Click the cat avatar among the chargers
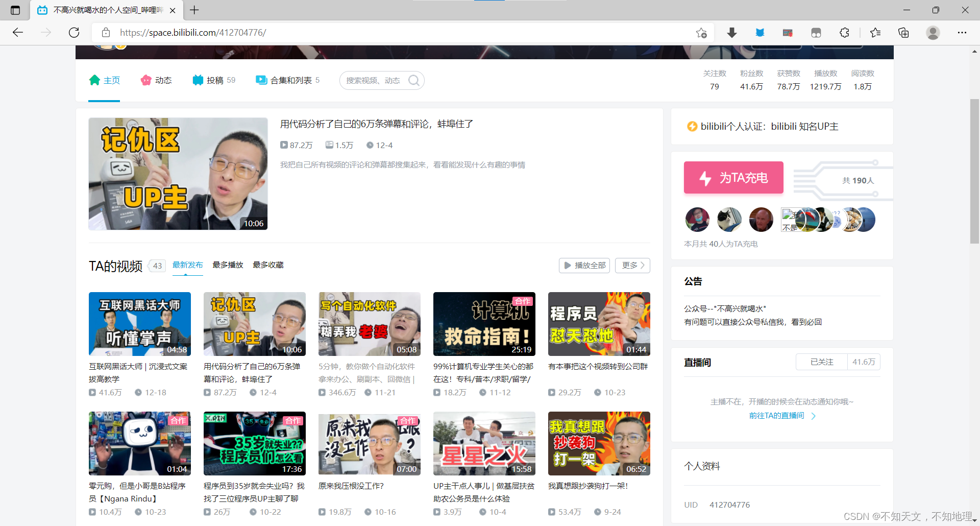980x526 pixels. tap(729, 220)
